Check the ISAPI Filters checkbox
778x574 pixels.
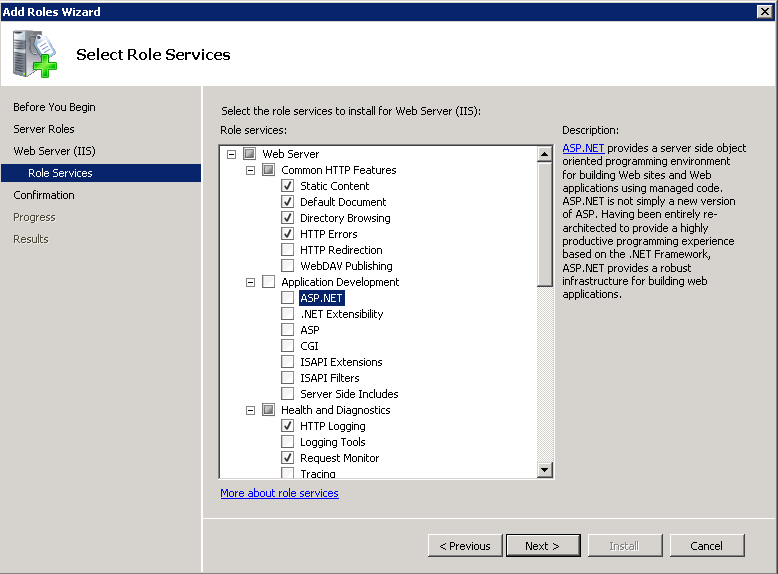(287, 378)
